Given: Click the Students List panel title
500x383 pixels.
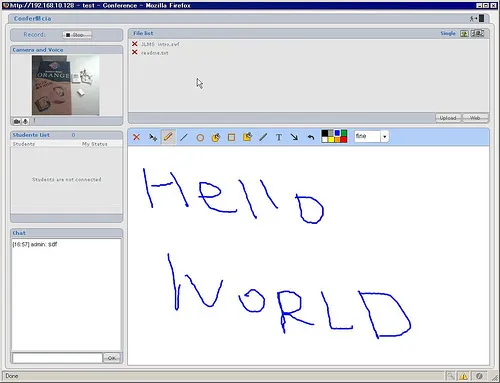Looking at the screenshot, I should [x=31, y=135].
